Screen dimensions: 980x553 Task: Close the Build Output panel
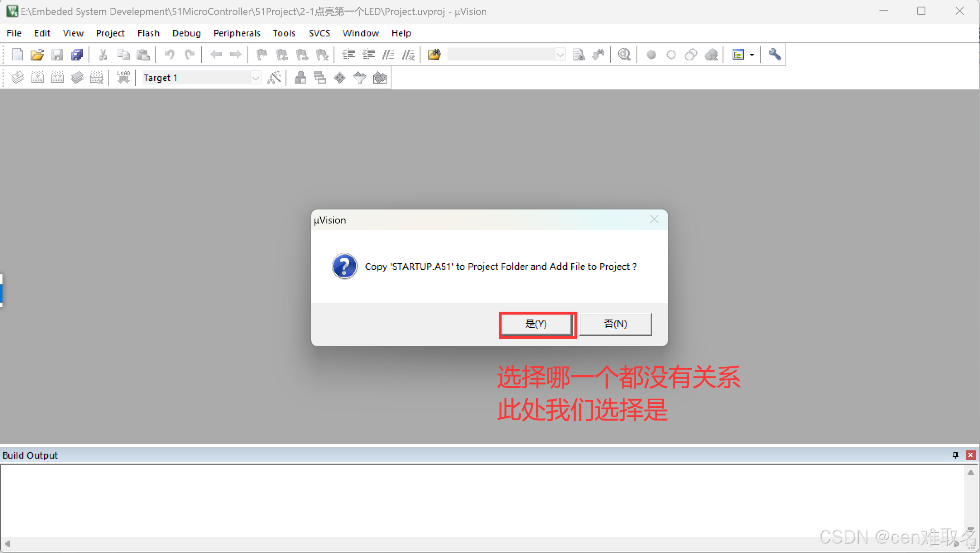click(970, 455)
